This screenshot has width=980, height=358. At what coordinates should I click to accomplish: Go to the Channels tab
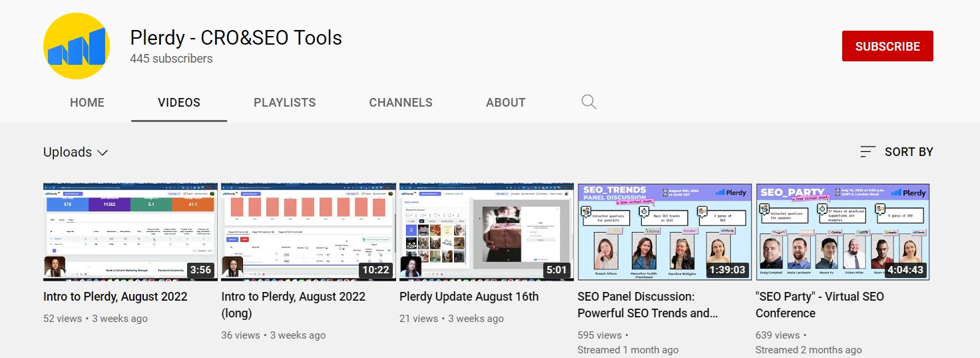coord(401,103)
